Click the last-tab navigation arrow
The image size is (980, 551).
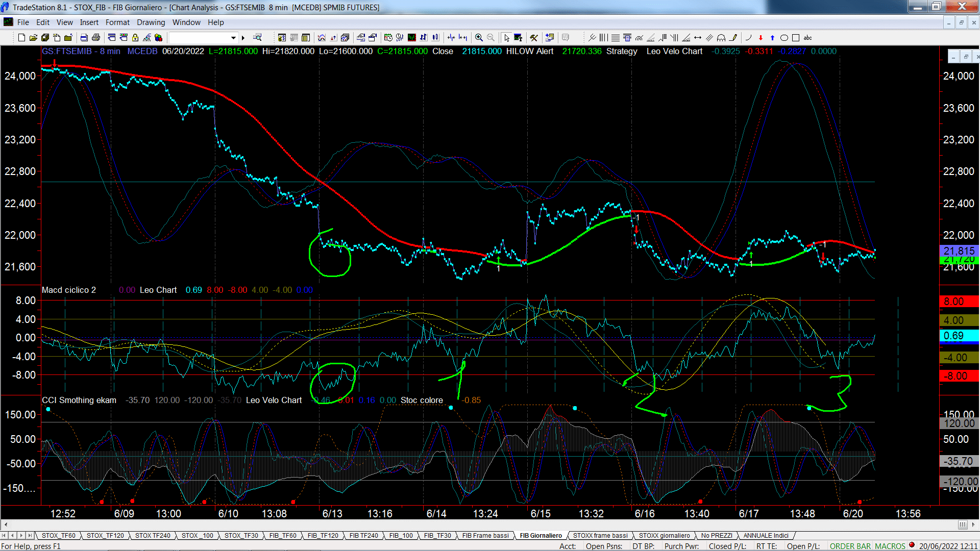30,535
